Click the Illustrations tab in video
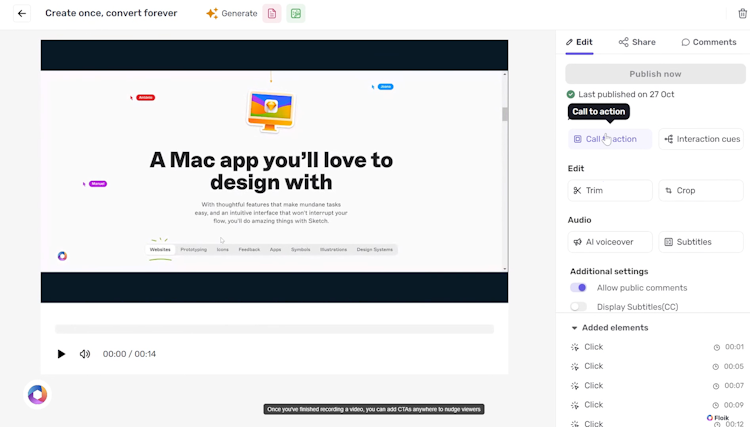Viewport: 750px width, 427px height. [x=333, y=250]
